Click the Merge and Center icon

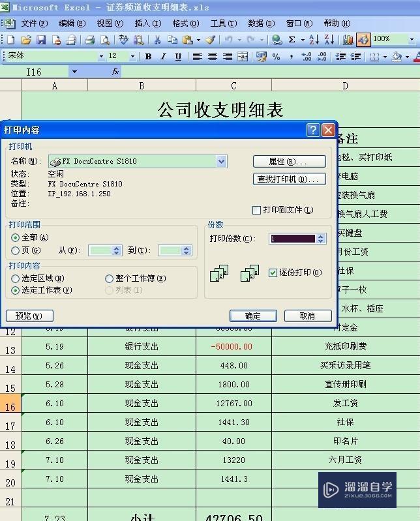point(243,57)
